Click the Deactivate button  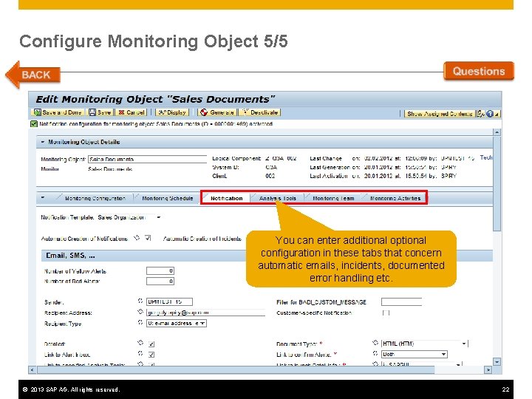click(260, 112)
